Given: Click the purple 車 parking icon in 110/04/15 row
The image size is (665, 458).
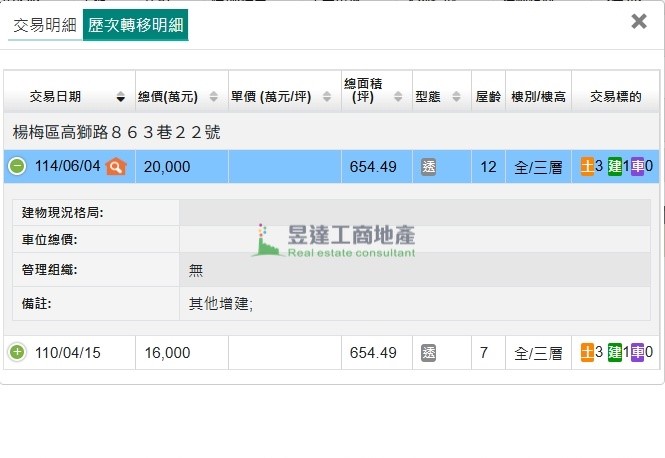Looking at the screenshot, I should (637, 352).
